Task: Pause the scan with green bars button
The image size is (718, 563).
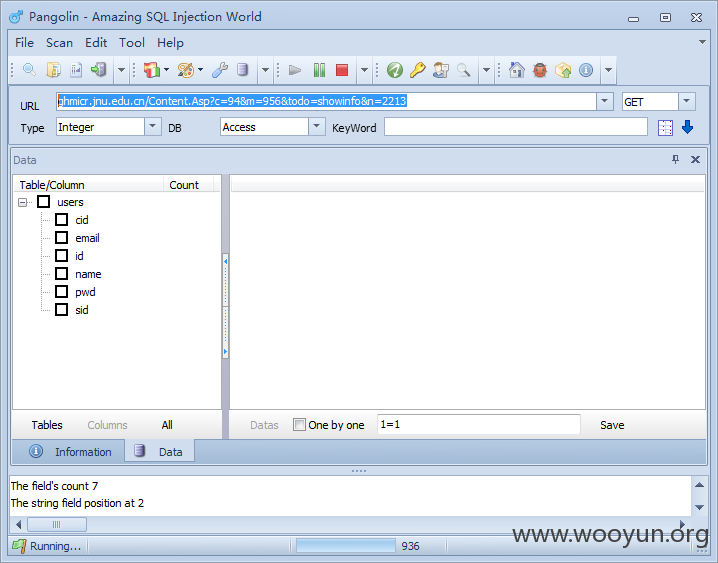Action: pos(319,70)
